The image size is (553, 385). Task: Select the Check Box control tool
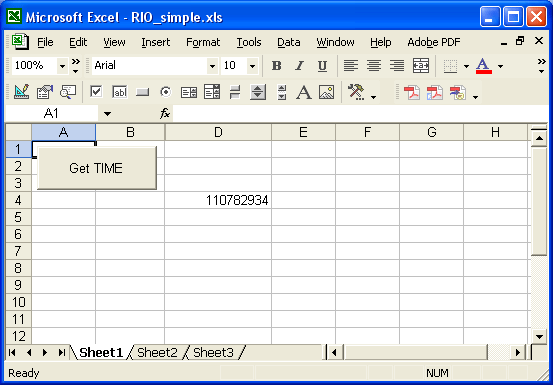pos(96,92)
